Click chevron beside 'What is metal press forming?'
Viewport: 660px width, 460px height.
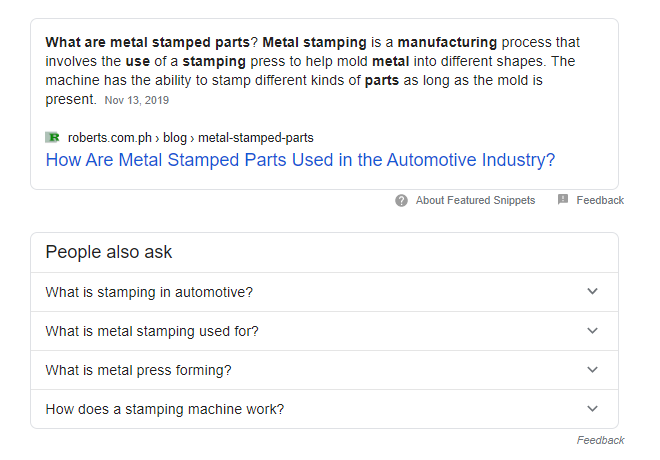click(592, 370)
